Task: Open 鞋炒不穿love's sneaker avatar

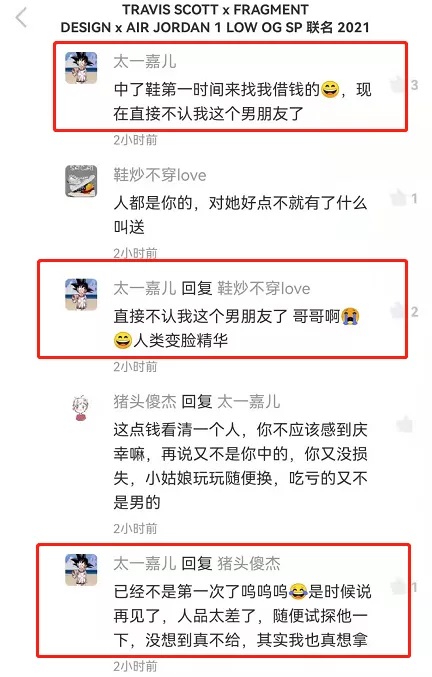Action: [x=81, y=181]
